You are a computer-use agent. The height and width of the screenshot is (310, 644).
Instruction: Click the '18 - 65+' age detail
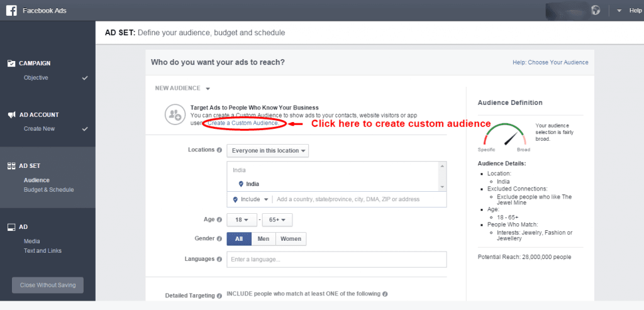(508, 217)
